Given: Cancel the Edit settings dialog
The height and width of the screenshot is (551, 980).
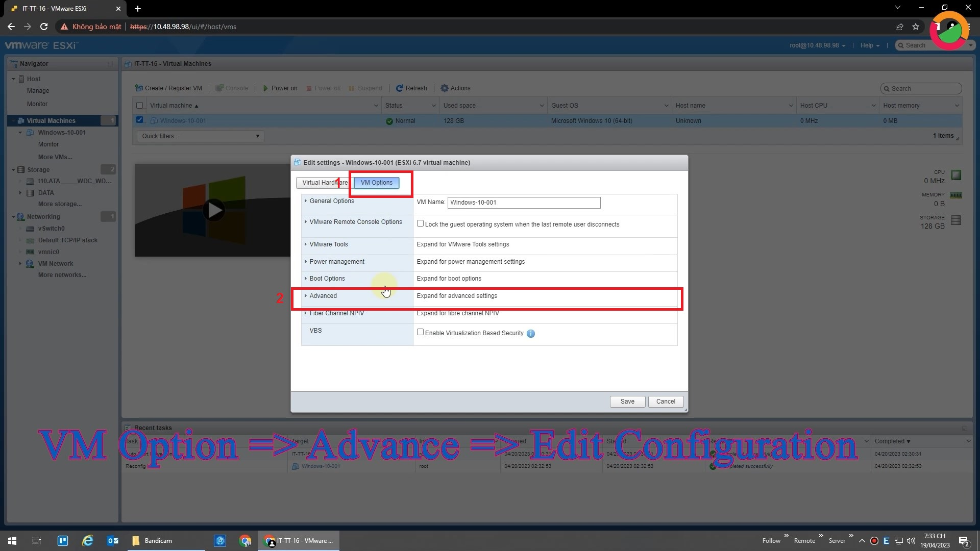Looking at the screenshot, I should [666, 402].
